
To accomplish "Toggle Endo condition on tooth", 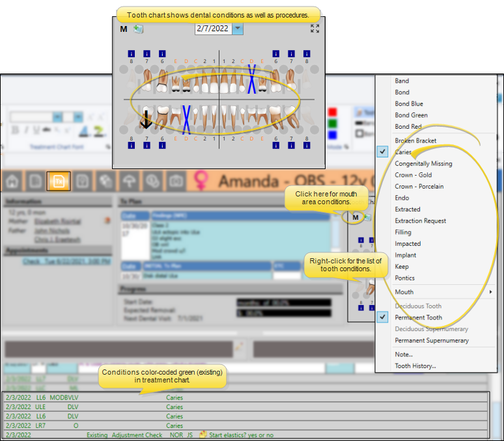I will click(x=402, y=198).
